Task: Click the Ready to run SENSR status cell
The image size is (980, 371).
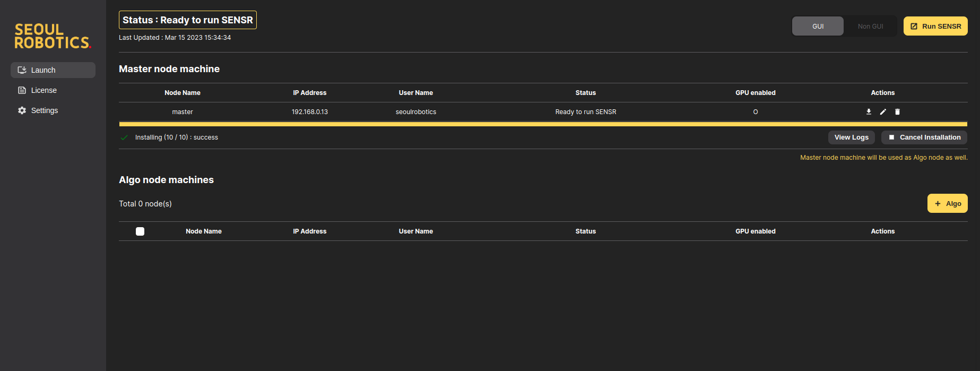Action: pyautogui.click(x=586, y=112)
